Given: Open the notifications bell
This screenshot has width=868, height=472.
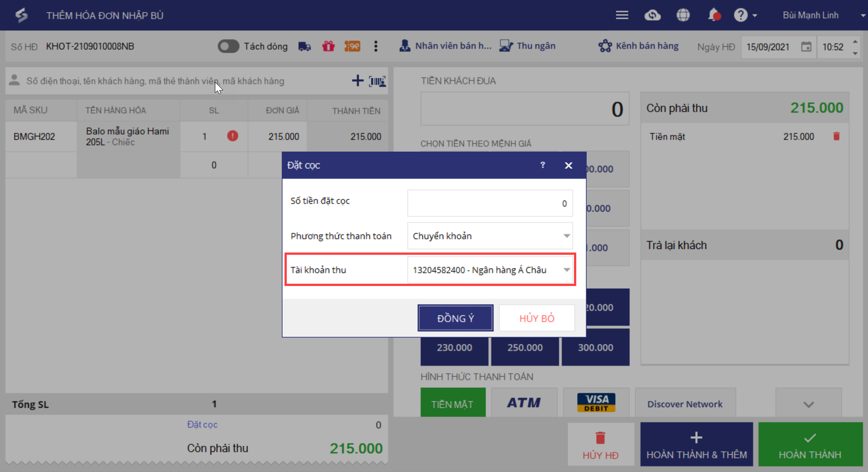Looking at the screenshot, I should click(714, 15).
